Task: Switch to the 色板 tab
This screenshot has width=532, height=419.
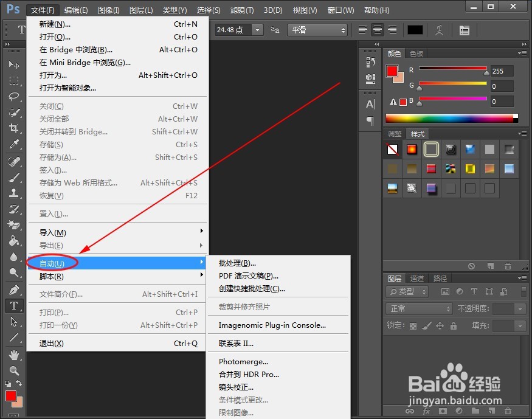Action: [416, 54]
